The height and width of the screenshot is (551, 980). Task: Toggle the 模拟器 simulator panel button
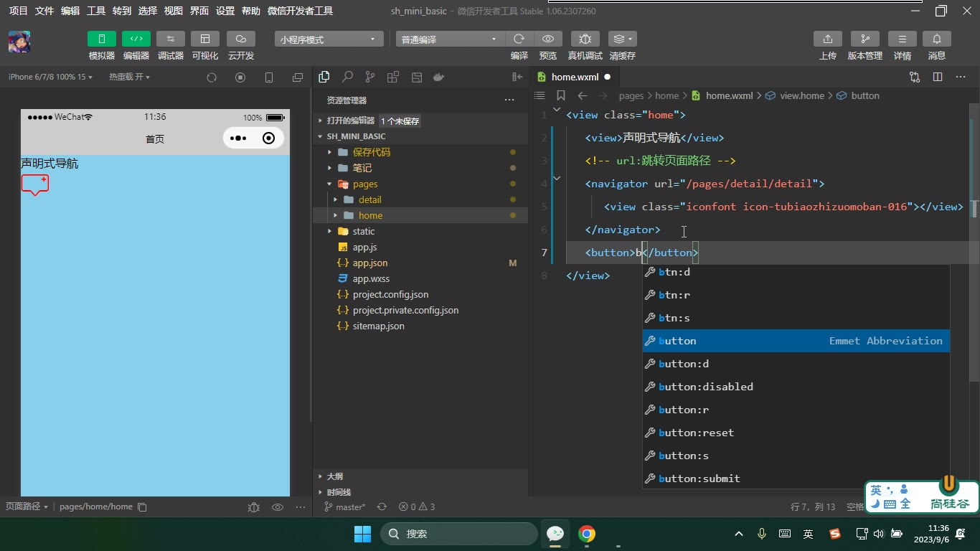point(101,39)
